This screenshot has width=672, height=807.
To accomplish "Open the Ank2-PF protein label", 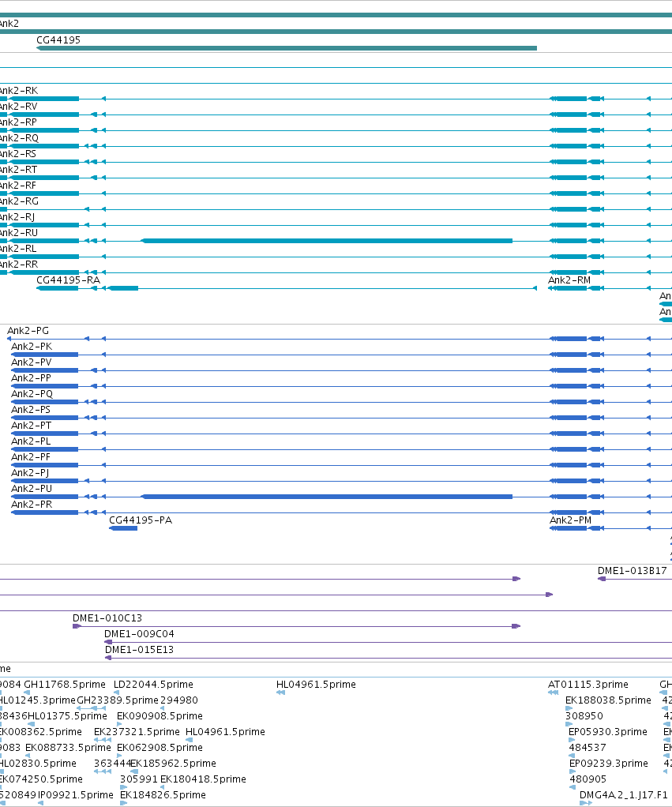I will point(31,457).
